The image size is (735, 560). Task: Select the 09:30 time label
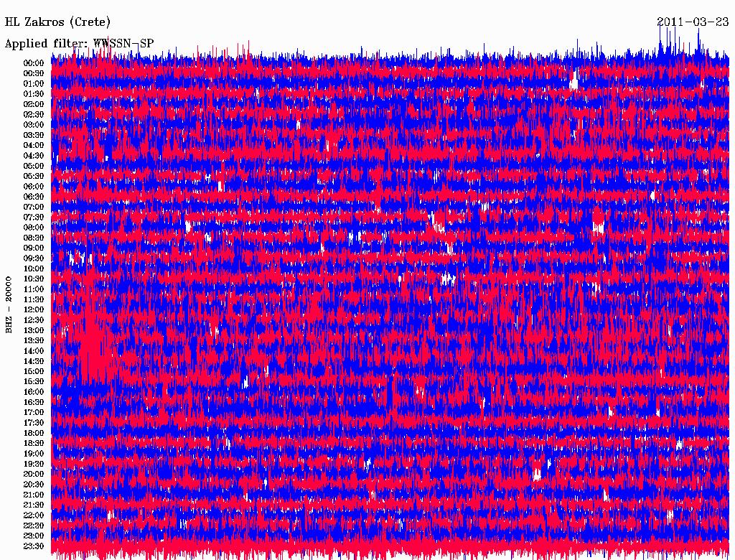pos(34,258)
